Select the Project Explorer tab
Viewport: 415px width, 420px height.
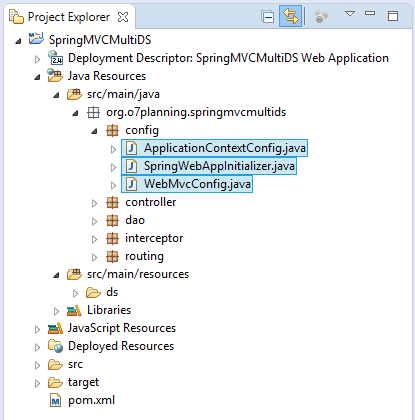69,17
